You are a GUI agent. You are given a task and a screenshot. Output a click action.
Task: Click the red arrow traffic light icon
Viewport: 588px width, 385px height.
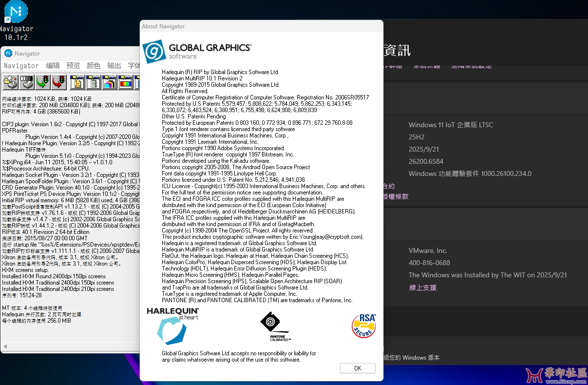coord(59,82)
